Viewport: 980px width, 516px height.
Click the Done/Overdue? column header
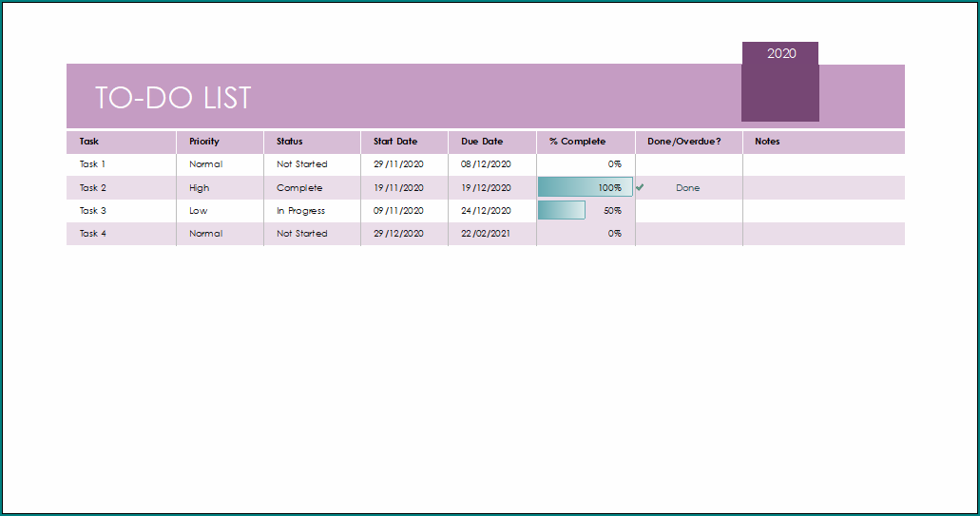(x=683, y=142)
